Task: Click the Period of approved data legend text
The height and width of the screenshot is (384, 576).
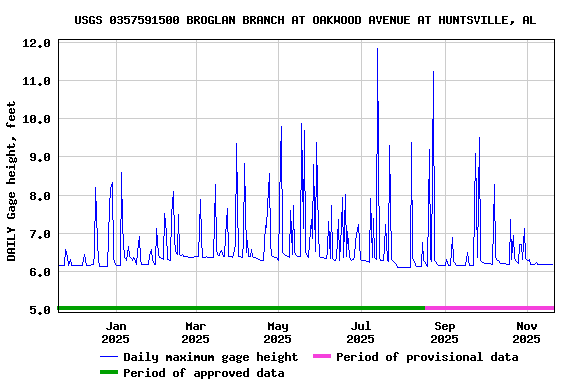Action: click(x=204, y=373)
